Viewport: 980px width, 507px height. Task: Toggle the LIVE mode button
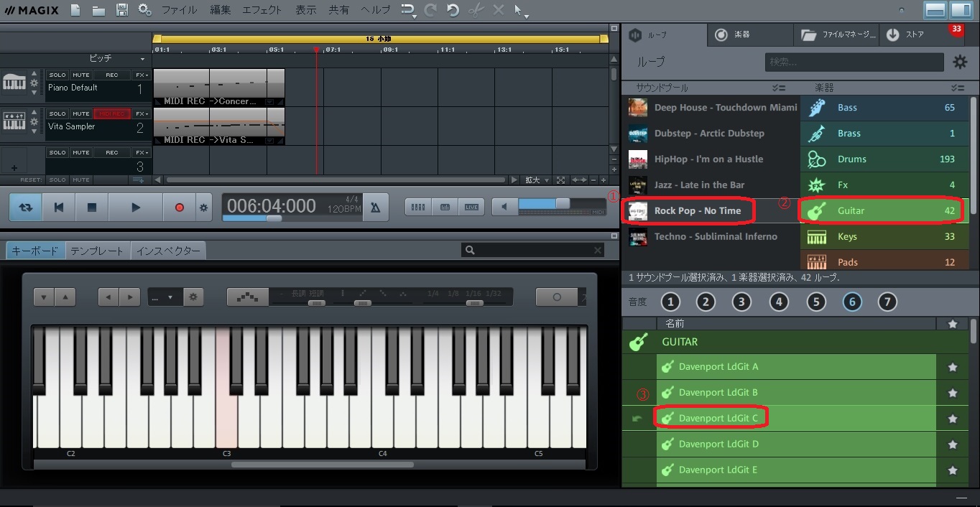tap(471, 207)
